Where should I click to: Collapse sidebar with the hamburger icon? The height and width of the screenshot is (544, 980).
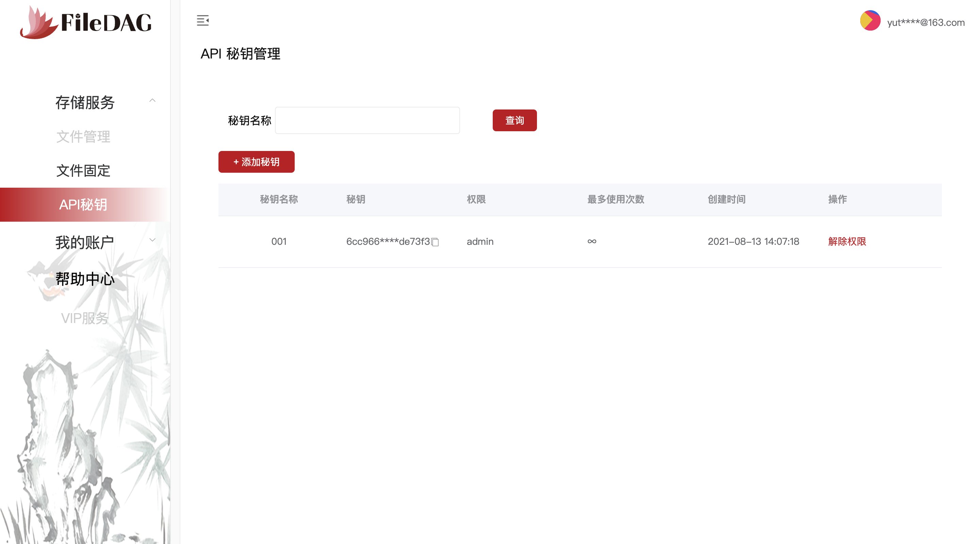click(x=202, y=20)
